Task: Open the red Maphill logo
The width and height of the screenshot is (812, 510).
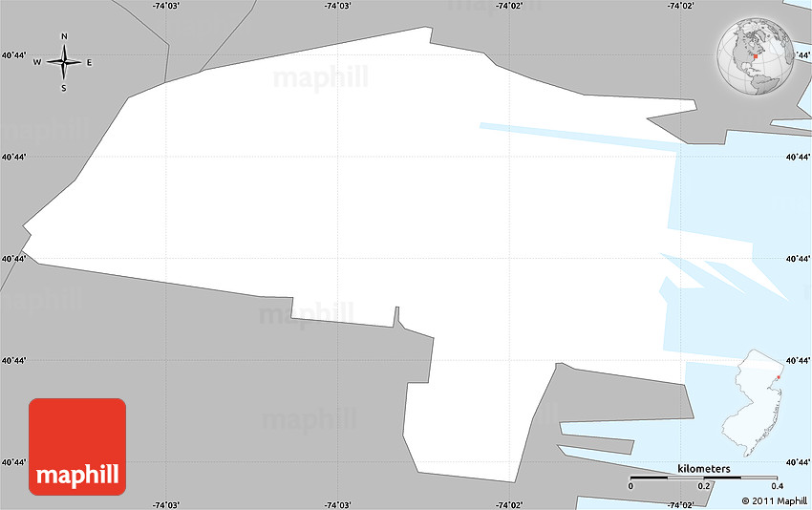Action: (x=77, y=446)
